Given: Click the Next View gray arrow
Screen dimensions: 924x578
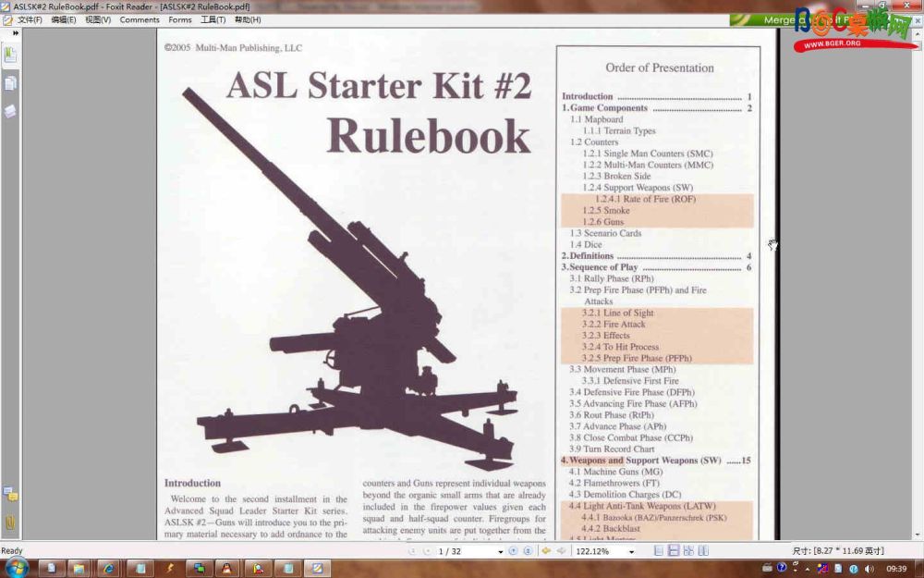Looking at the screenshot, I should pos(562,551).
